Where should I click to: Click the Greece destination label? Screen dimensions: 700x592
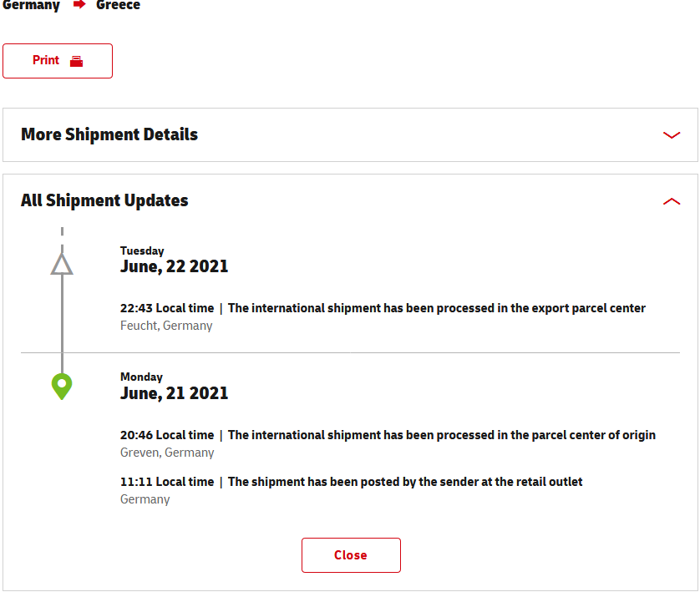(x=118, y=6)
